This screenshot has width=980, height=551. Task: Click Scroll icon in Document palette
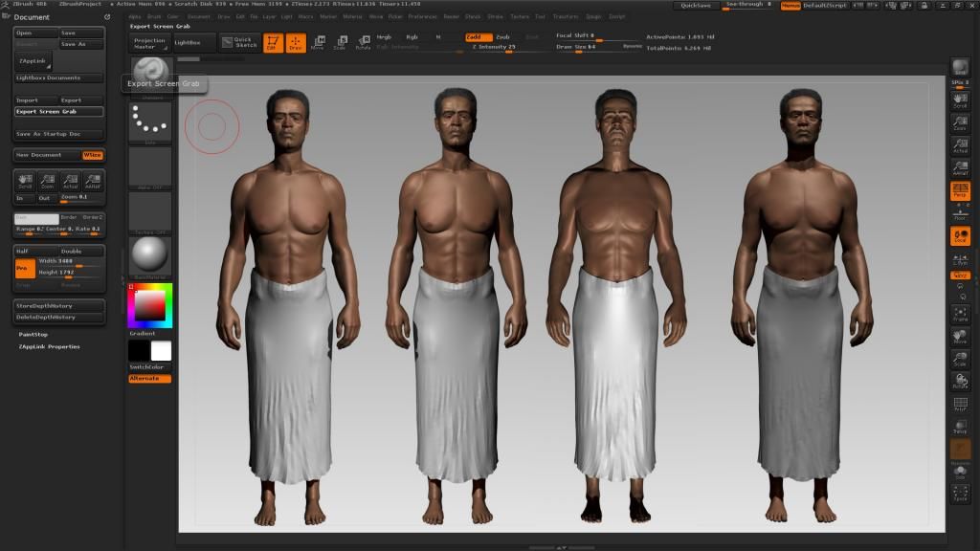[25, 181]
